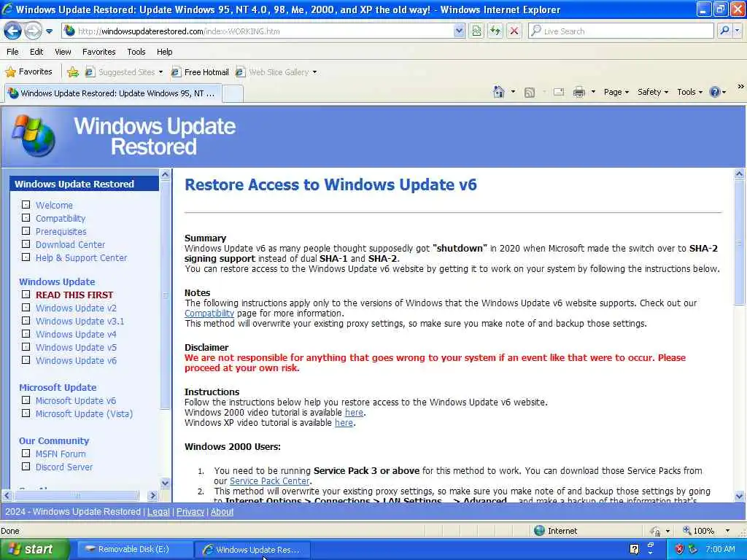Open the Windows 2000 video tutorial link
Image resolution: width=747 pixels, height=560 pixels.
(354, 413)
